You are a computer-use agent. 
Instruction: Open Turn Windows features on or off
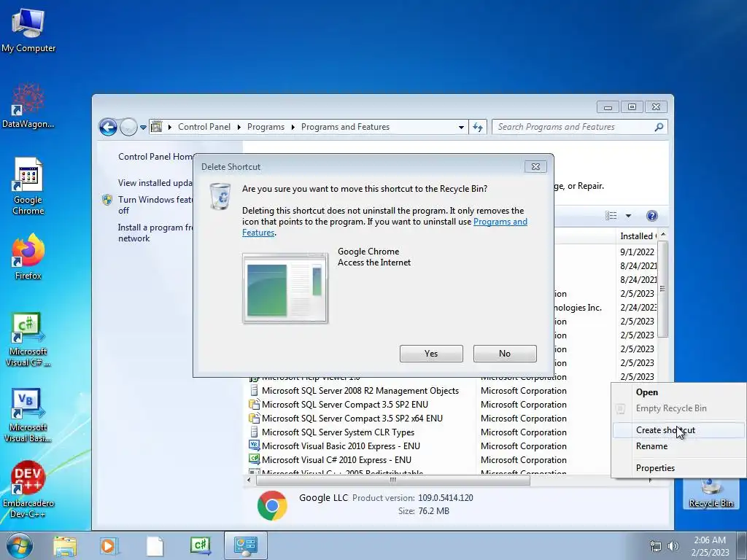tap(155, 205)
